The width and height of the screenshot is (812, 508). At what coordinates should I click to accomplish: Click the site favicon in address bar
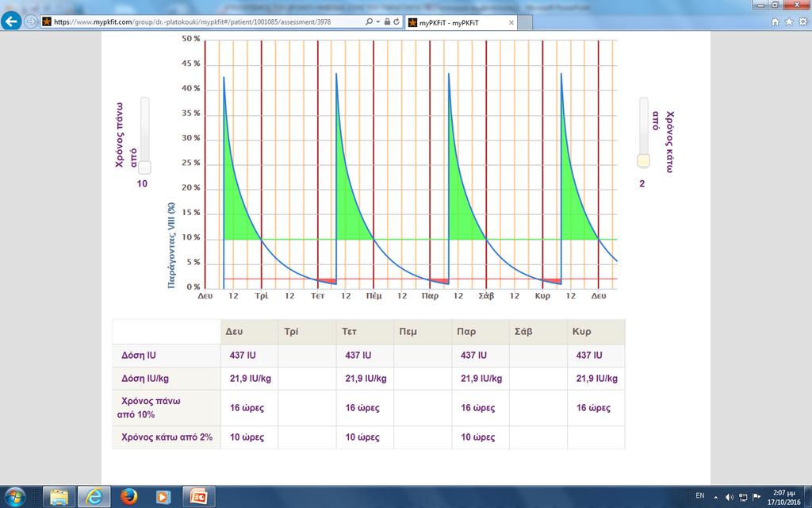[x=47, y=21]
